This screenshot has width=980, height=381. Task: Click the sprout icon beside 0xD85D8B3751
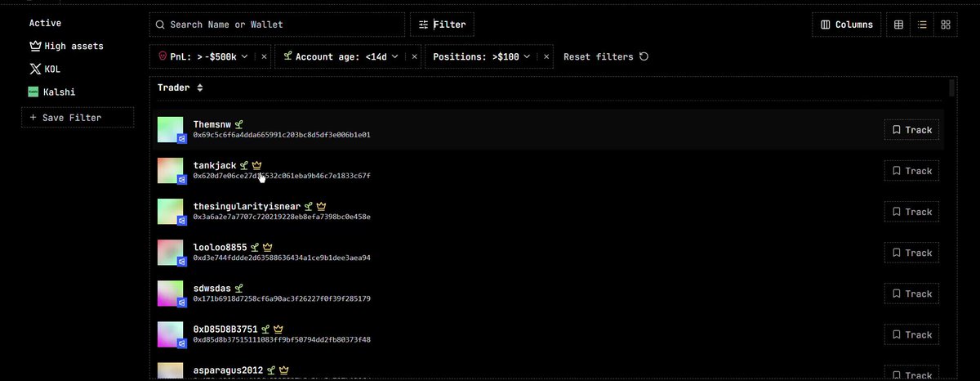pyautogui.click(x=265, y=329)
